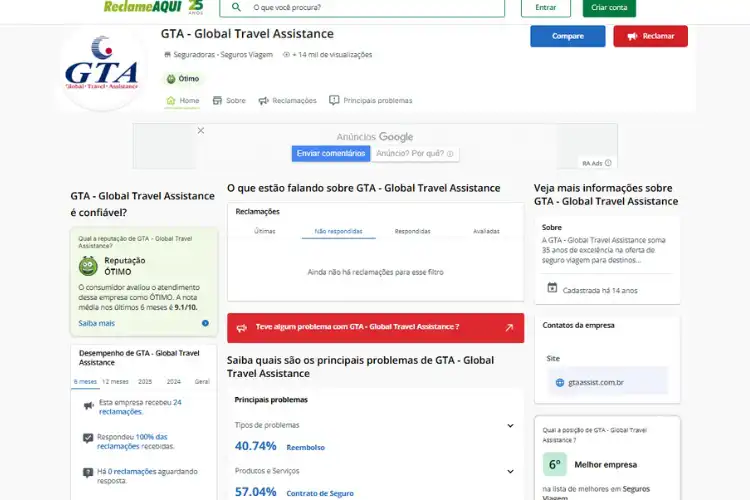The height and width of the screenshot is (500, 750).
Task: Click the icon beside awaiting response
Action: (88, 473)
